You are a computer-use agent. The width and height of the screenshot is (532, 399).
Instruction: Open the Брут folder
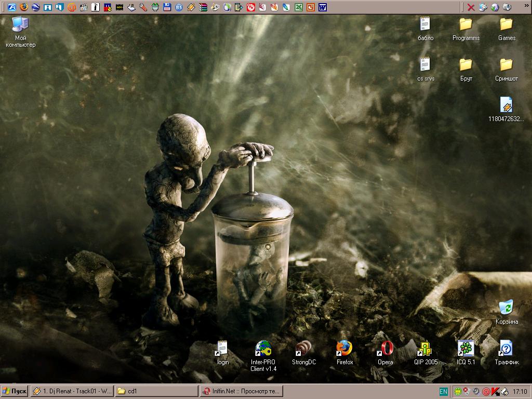[x=466, y=69]
